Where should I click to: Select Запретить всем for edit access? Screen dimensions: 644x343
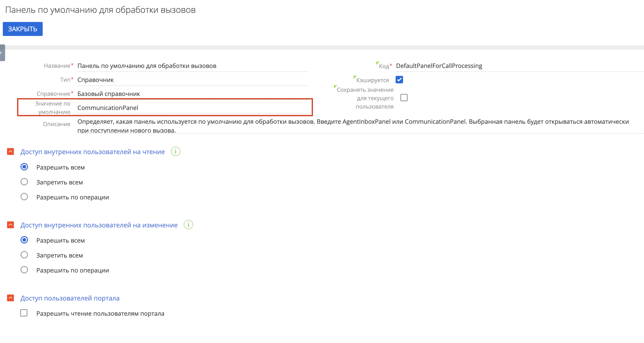click(x=24, y=255)
